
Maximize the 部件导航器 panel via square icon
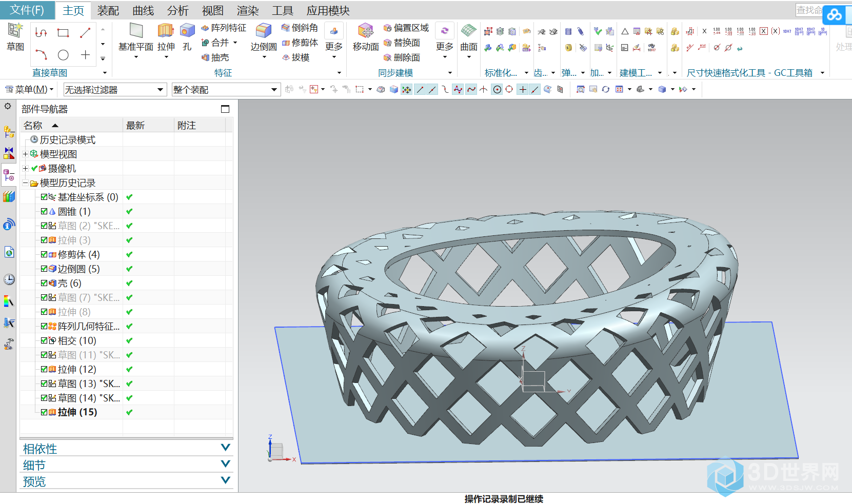point(225,109)
